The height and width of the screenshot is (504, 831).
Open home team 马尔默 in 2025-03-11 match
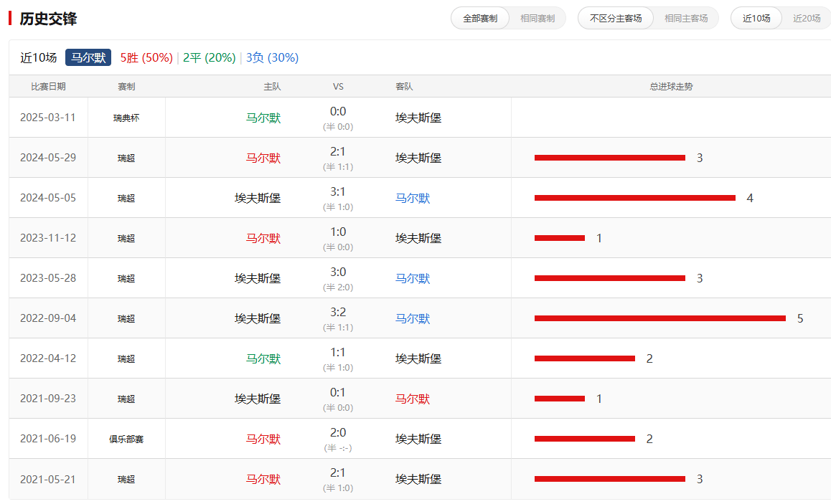(263, 118)
